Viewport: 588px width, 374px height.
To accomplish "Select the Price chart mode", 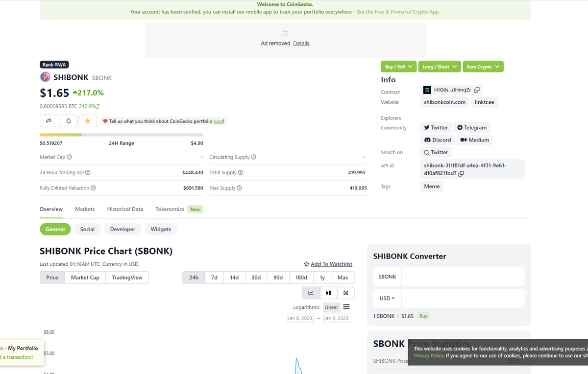I will tap(52, 278).
